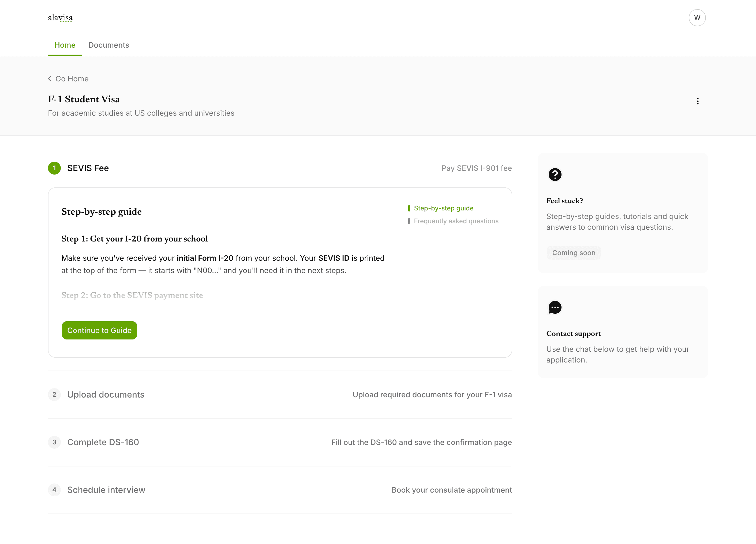
Task: Expand the Schedule interview step
Action: (106, 490)
